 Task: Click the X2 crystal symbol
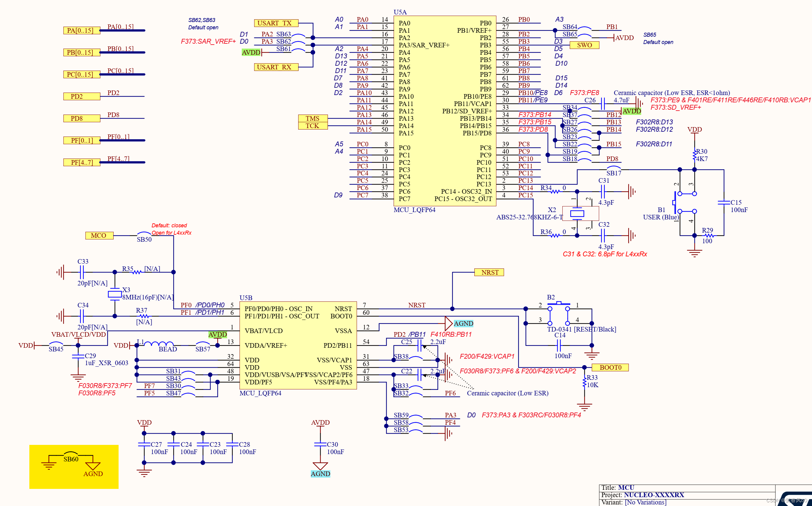click(577, 214)
